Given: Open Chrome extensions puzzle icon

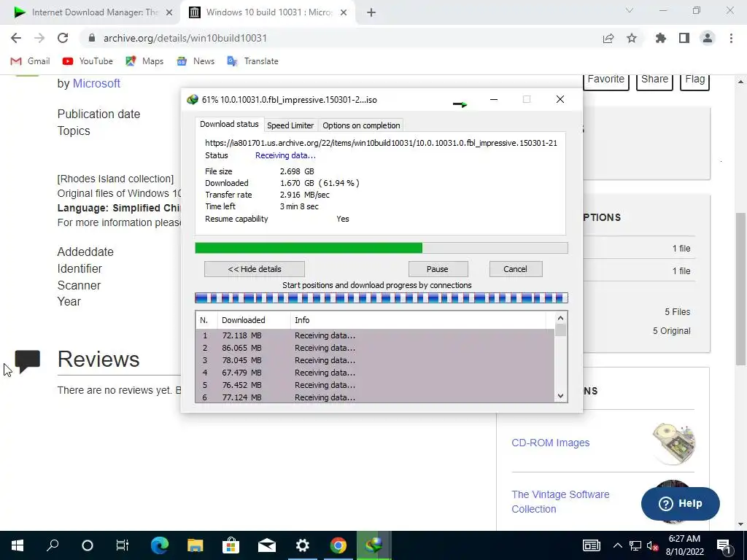Looking at the screenshot, I should (661, 38).
